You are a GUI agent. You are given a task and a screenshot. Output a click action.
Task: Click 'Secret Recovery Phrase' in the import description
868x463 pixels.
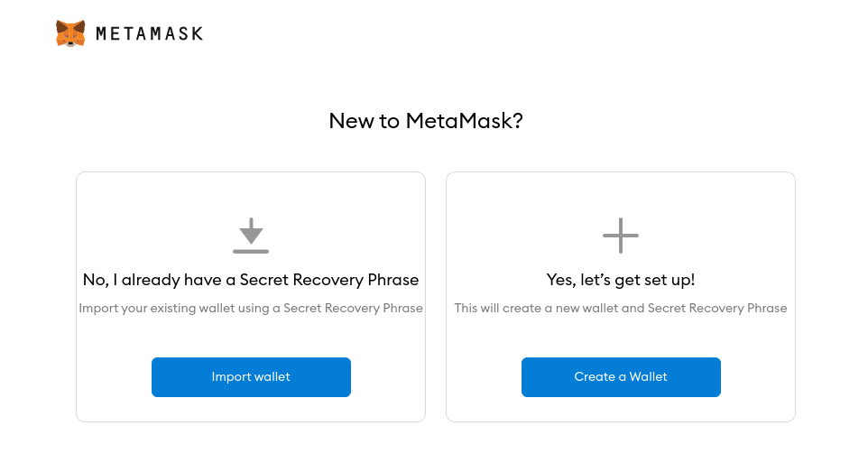coord(353,308)
